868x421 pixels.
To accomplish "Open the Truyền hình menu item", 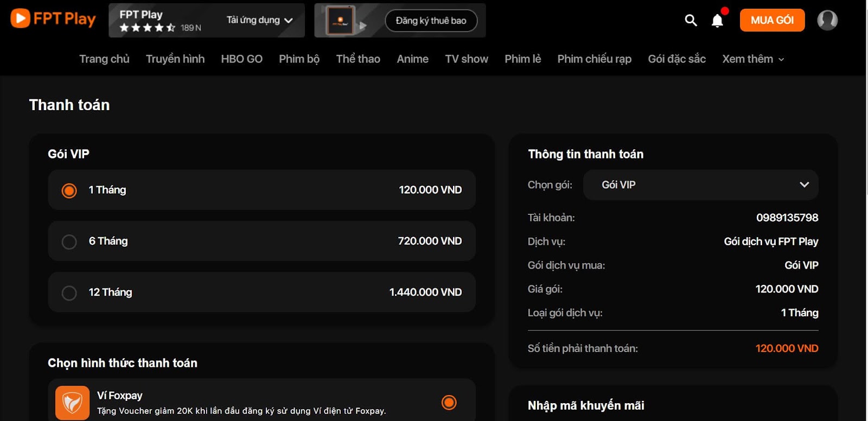I will click(175, 59).
